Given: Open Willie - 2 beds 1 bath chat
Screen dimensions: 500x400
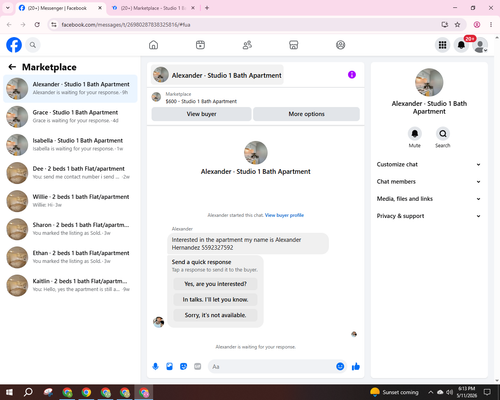Looking at the screenshot, I should tap(70, 201).
